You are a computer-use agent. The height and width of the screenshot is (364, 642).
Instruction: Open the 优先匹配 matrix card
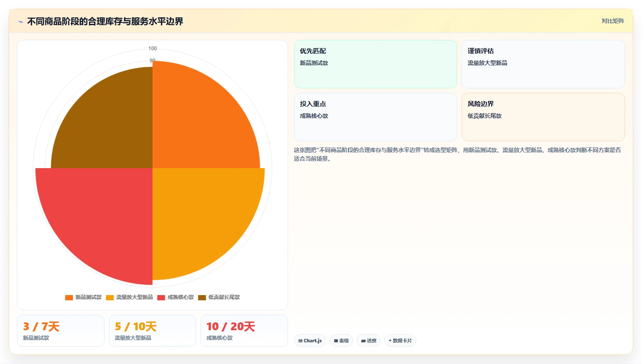tap(376, 64)
